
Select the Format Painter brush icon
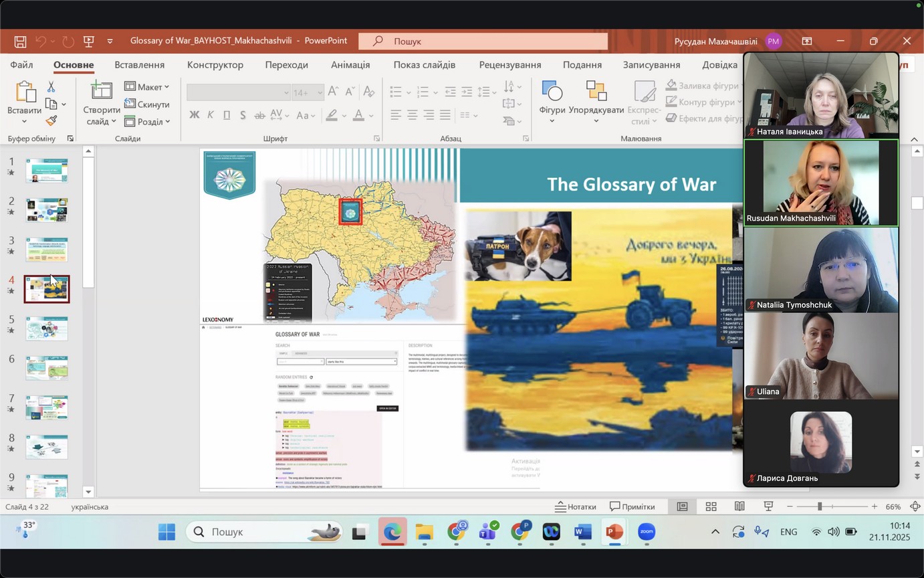click(x=51, y=120)
